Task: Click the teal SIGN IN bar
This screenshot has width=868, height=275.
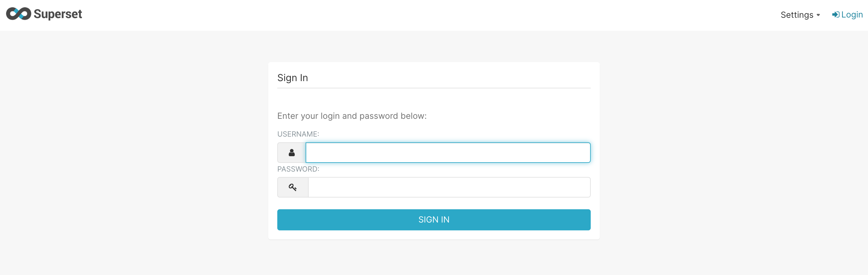Action: pos(434,220)
